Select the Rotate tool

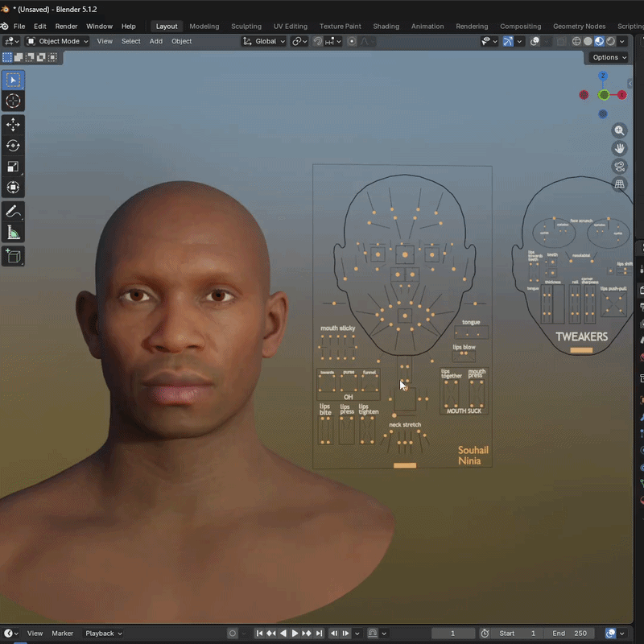tap(13, 146)
